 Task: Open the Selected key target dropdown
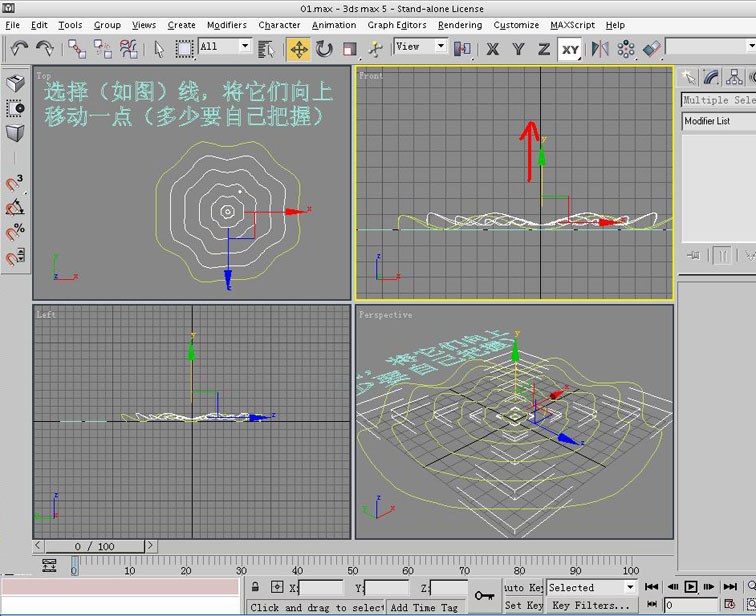tap(630, 587)
